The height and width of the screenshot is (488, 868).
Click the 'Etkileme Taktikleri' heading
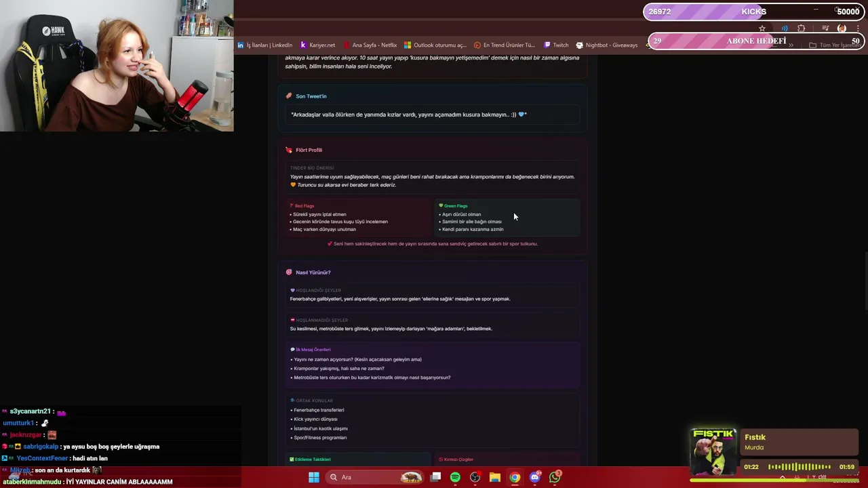tap(312, 460)
